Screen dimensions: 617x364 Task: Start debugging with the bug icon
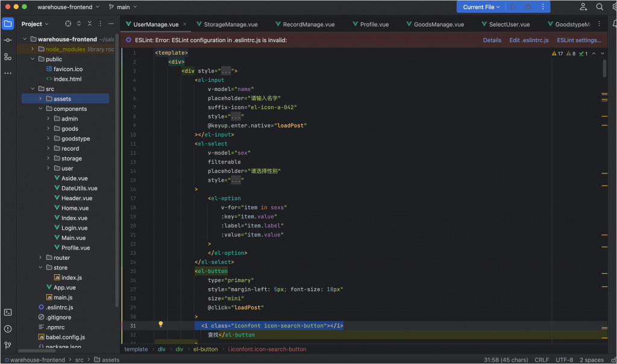528,7
